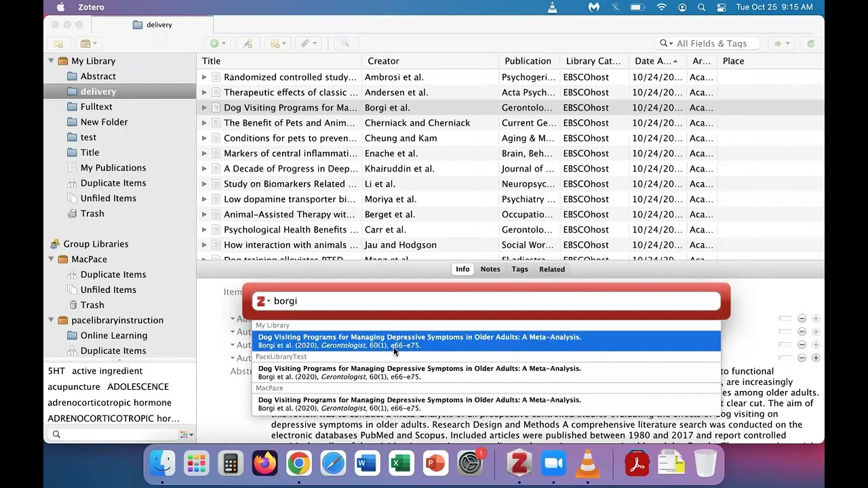Open My Publications in My Library
Viewport: 868px width, 488px height.
[113, 167]
